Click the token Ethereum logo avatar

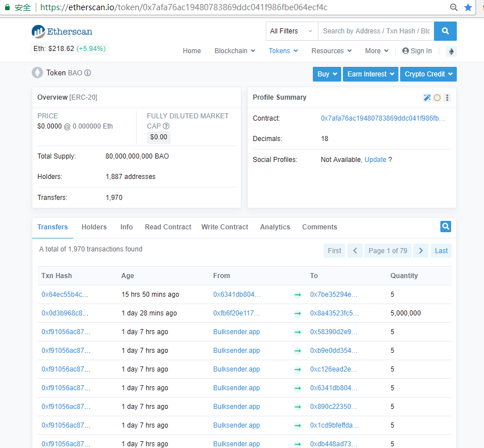[x=37, y=73]
